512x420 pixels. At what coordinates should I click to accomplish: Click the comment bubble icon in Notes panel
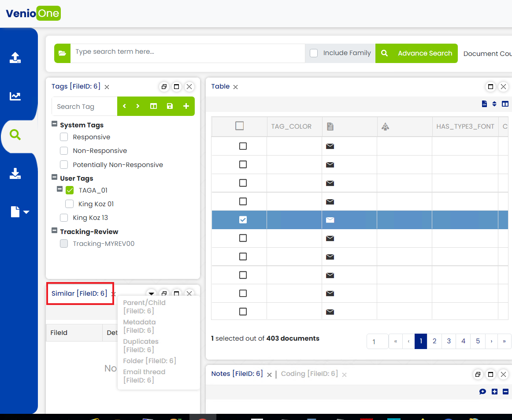tap(482, 392)
